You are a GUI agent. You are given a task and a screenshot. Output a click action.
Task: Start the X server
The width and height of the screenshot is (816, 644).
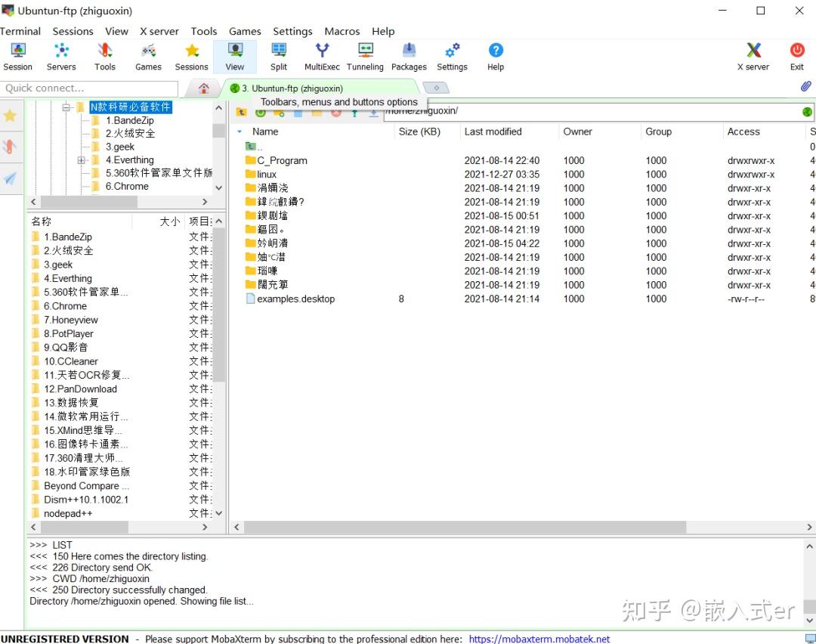coord(753,54)
